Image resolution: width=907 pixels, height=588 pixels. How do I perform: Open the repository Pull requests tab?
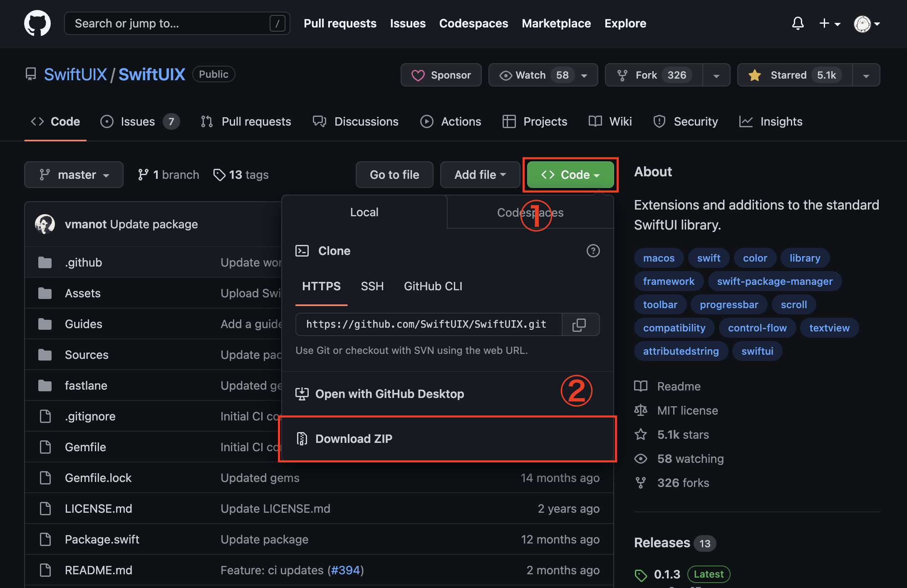pos(245,121)
